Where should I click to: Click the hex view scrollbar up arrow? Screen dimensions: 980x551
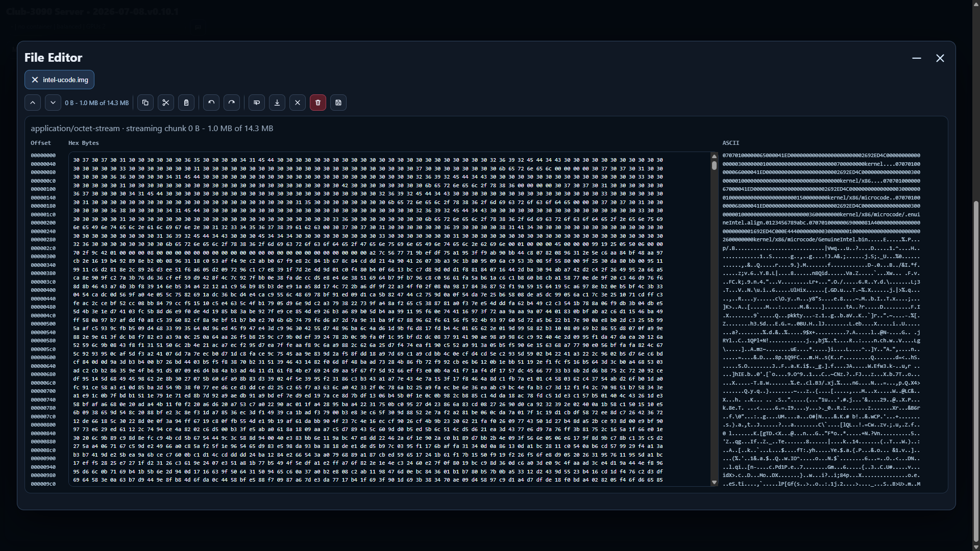[714, 156]
